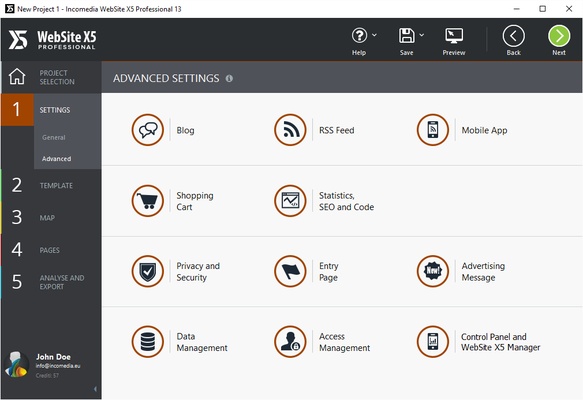Open the Shopping Cart icon
The width and height of the screenshot is (583, 400).
point(148,201)
